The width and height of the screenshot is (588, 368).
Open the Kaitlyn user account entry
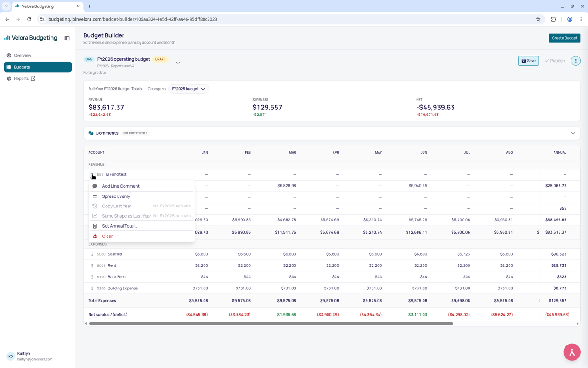38,356
